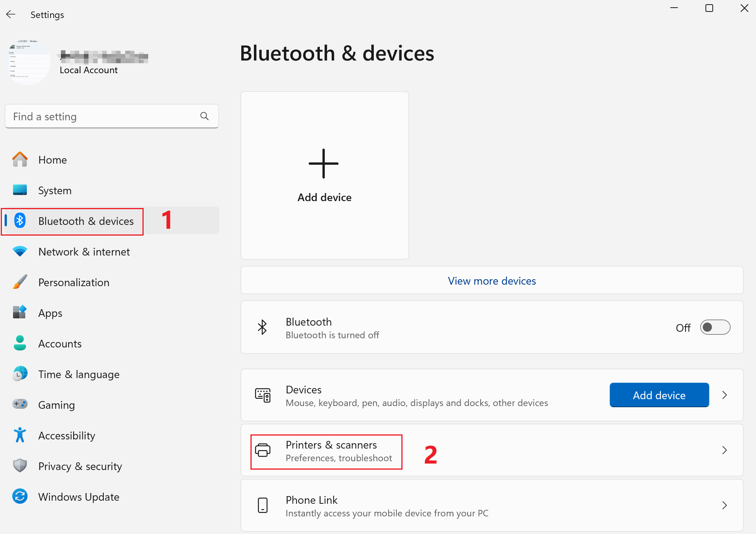Click the search magnifier icon
The width and height of the screenshot is (756, 534).
(x=205, y=116)
